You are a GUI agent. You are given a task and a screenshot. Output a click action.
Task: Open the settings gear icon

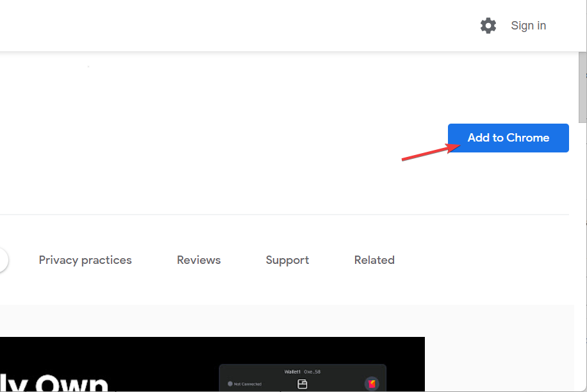point(488,26)
